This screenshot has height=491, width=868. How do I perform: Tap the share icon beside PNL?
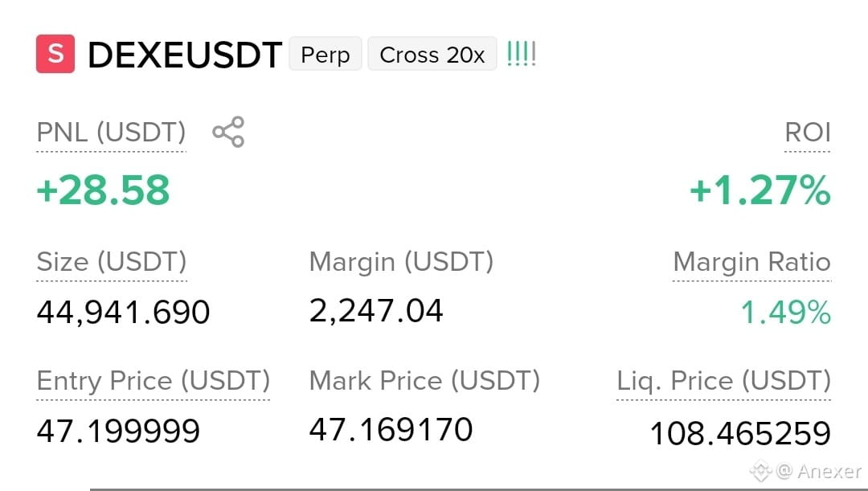coord(228,132)
